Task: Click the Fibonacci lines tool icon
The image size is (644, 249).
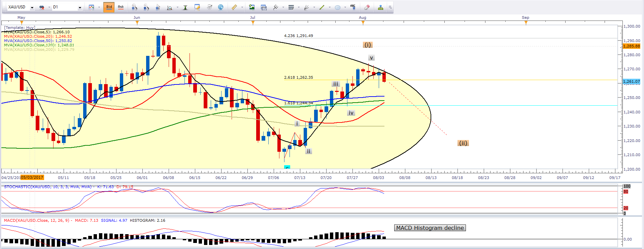Action: (x=291, y=7)
